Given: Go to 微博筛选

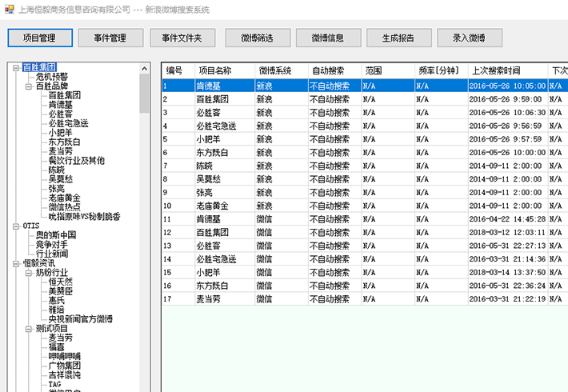Looking at the screenshot, I should 258,38.
